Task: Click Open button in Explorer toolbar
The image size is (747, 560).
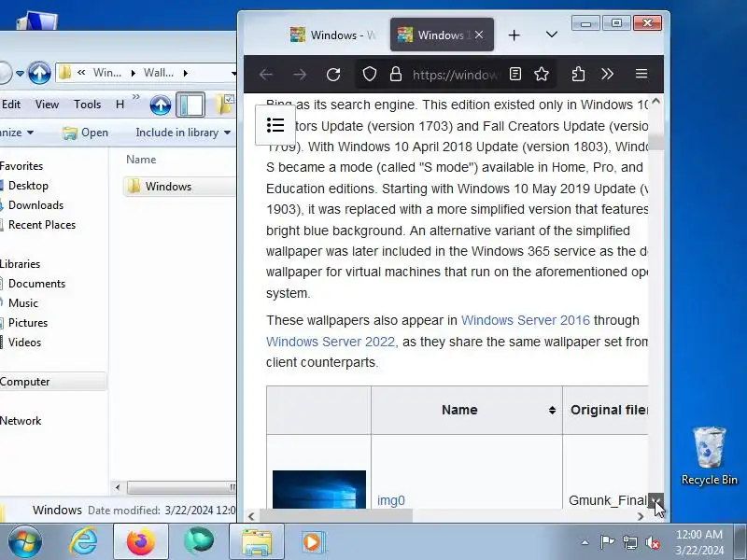Action: coord(85,133)
